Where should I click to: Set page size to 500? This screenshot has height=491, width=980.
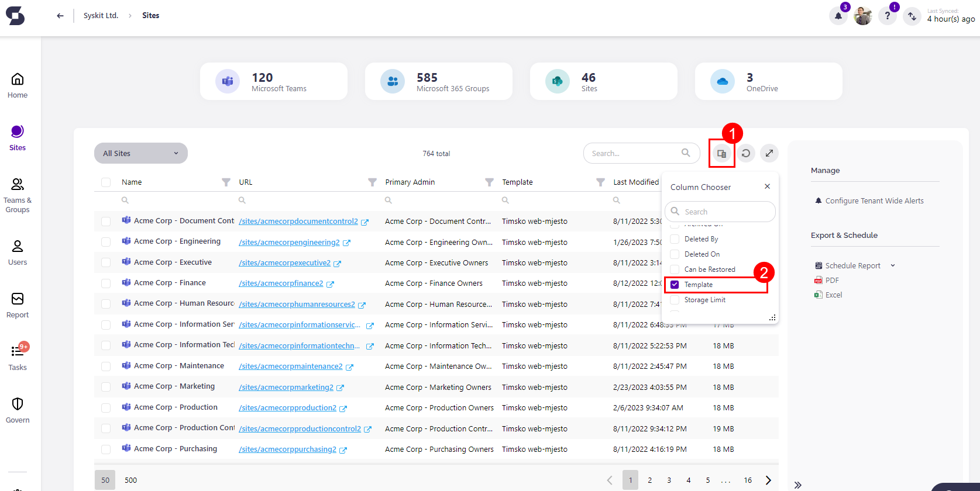click(x=130, y=480)
